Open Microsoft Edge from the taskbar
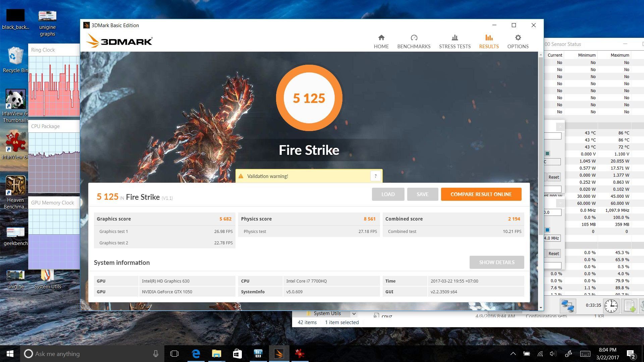The image size is (644, 362). point(196,354)
